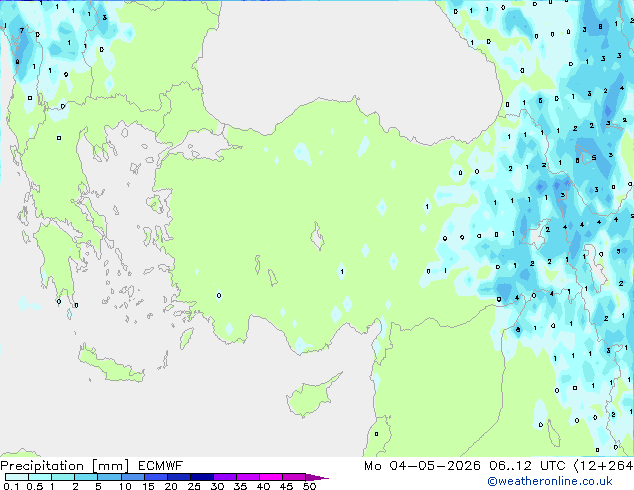634x490 pixels.
Task: Pick the 40–45 mm magenta legend swatch
Action: click(271, 477)
